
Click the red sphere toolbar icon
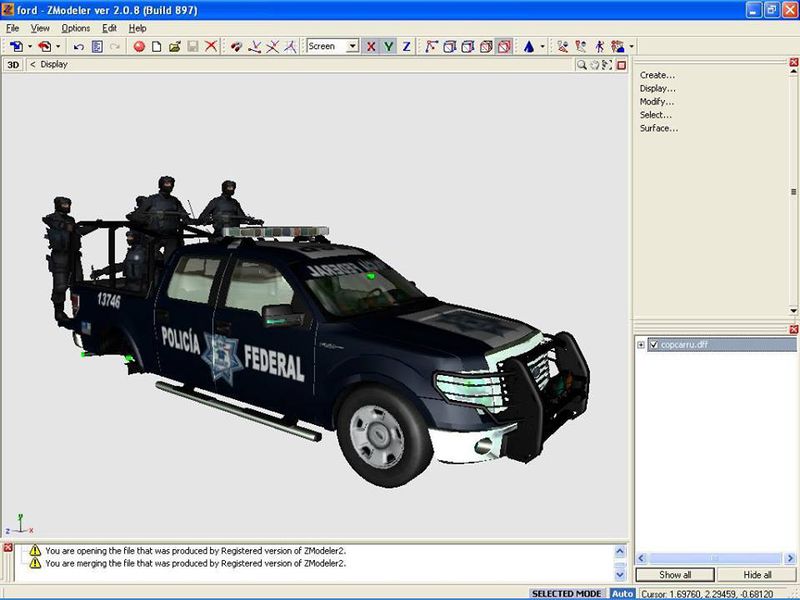tap(139, 47)
